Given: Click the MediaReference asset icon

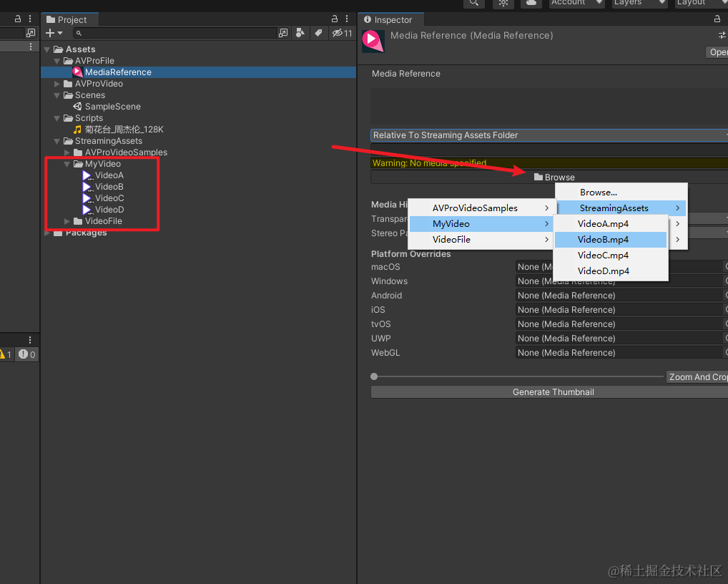Looking at the screenshot, I should [x=77, y=72].
